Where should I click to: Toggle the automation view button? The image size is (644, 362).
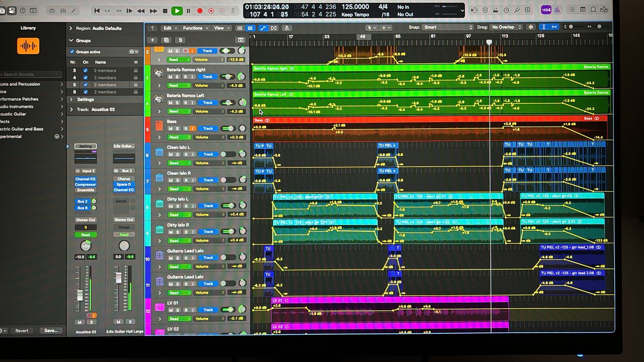(x=262, y=28)
